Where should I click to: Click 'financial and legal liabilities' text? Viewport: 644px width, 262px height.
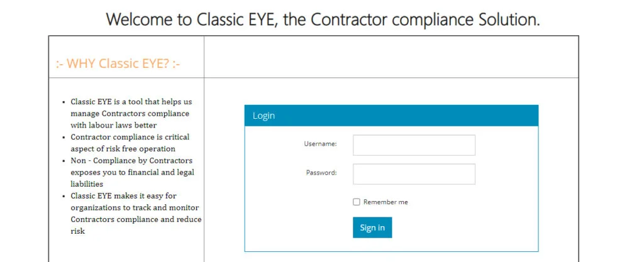click(x=132, y=178)
